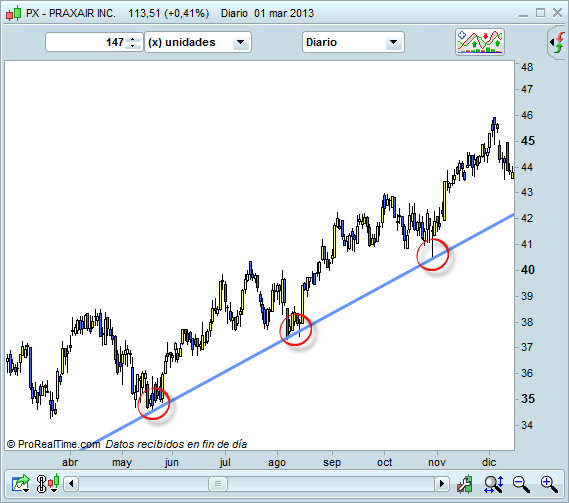The image size is (569, 503).
Task: Expand the Diario timeframe dropdown
Action: [x=393, y=42]
